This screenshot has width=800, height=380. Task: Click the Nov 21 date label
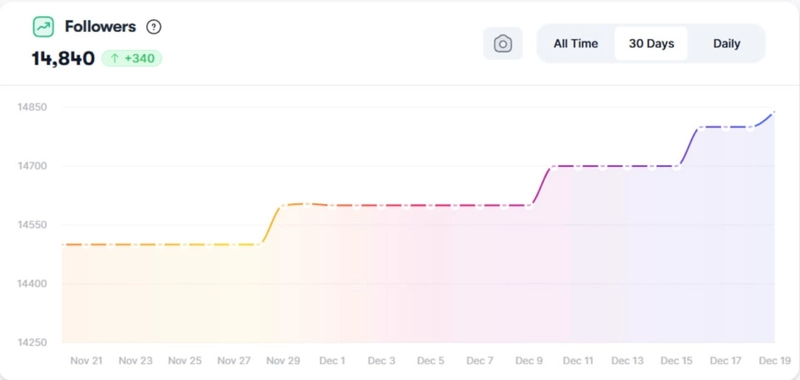click(x=86, y=361)
